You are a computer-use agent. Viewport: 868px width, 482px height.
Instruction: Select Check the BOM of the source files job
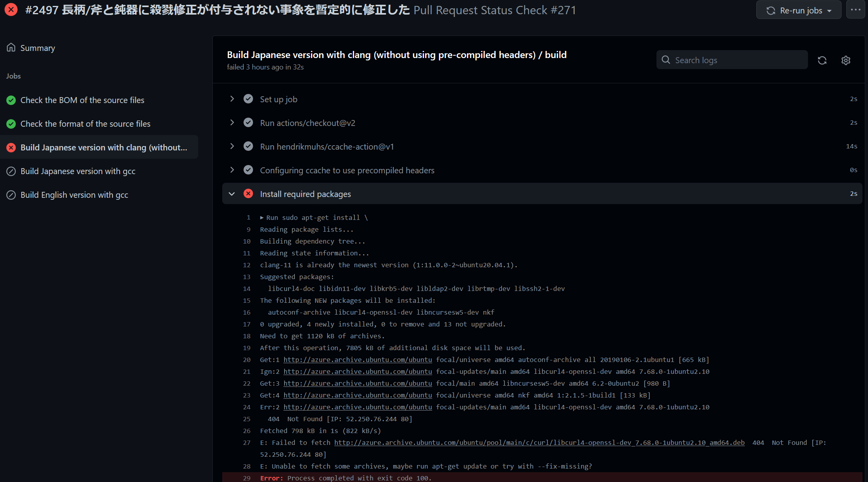[82, 100]
